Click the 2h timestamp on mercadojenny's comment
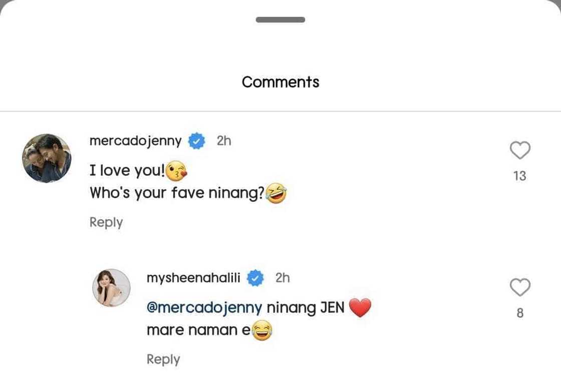 224,141
